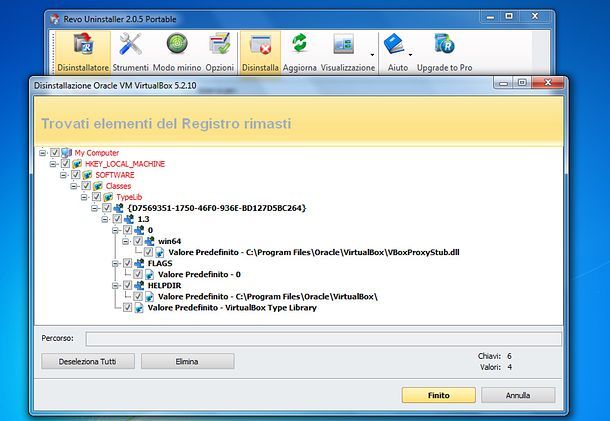Uncheck FLAGS key checkbox
610x421 pixels.
(128, 263)
